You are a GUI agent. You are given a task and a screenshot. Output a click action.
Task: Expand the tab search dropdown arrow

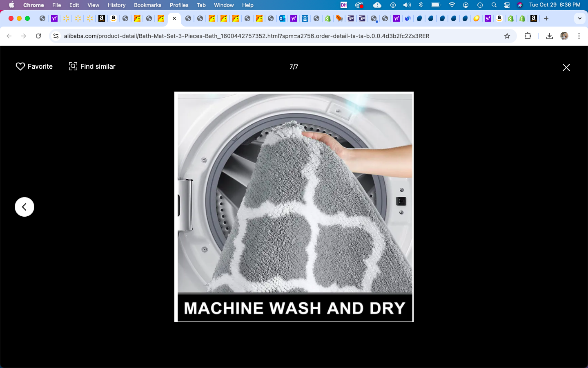(580, 18)
